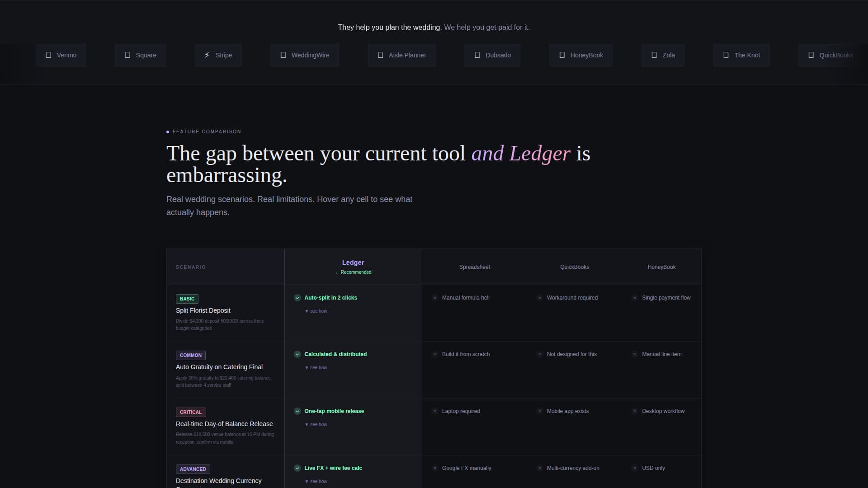868x488 pixels.
Task: Expand 'see how' under Live FX + wire fee calc
Action: [x=316, y=481]
